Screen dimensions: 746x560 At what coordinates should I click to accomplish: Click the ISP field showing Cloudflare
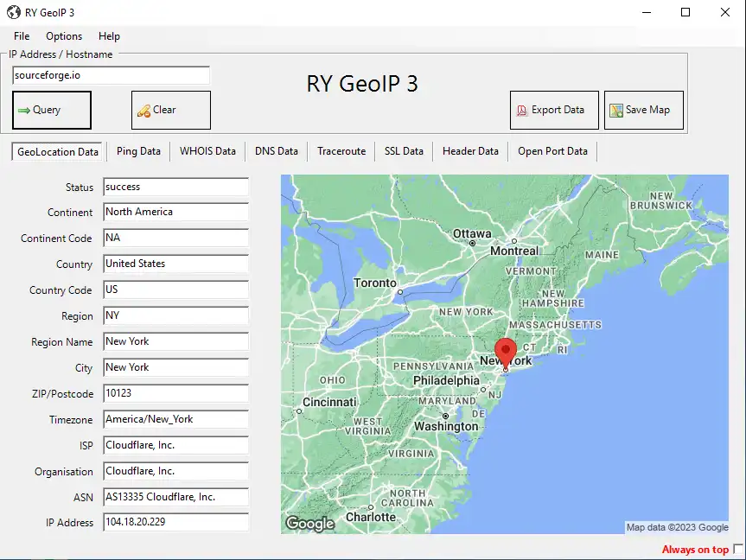pos(175,445)
